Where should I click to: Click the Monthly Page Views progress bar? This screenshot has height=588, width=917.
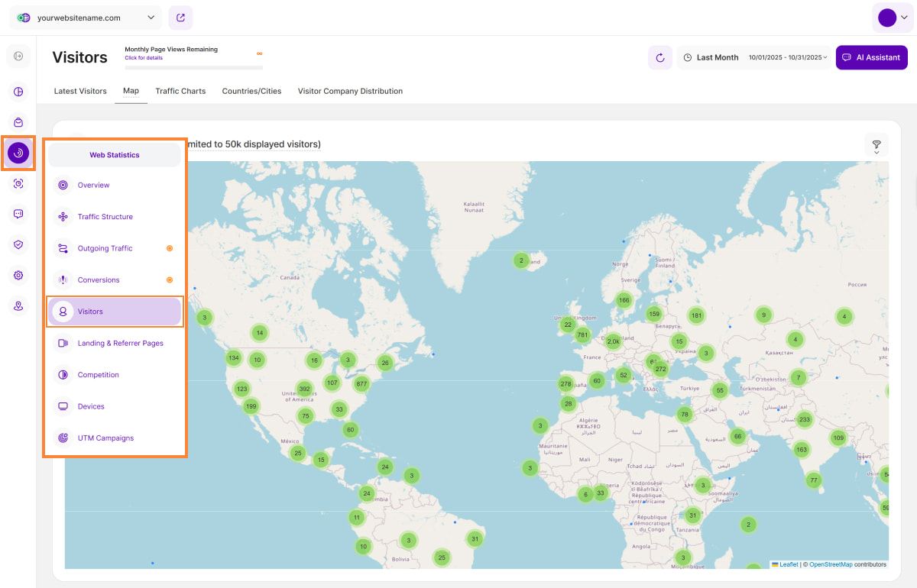coord(193,68)
